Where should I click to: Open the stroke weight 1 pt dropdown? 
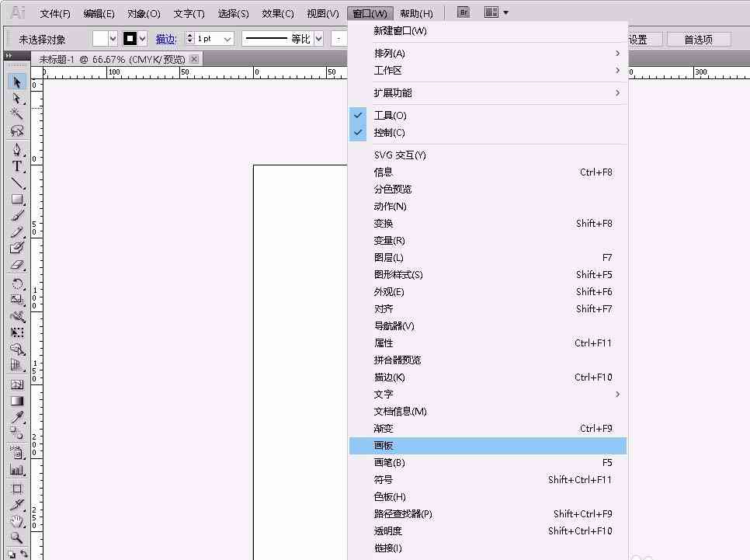(227, 39)
